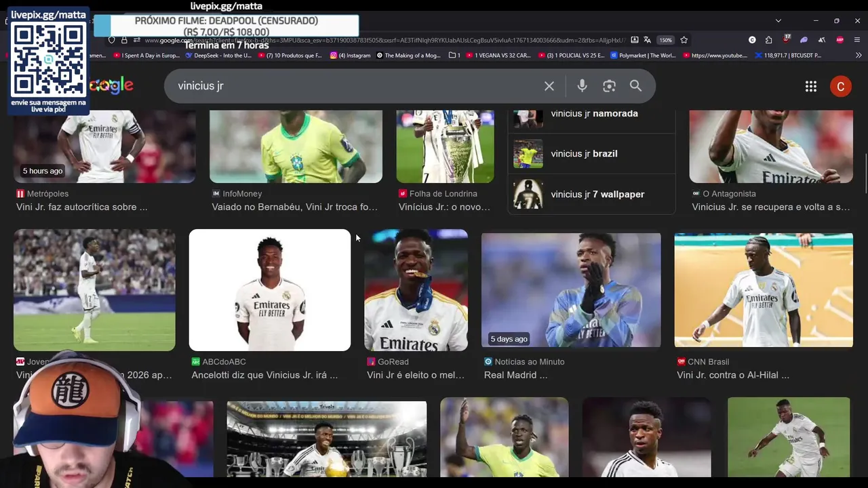Open the bookmark folder labeled 1
The width and height of the screenshot is (868, 488).
pyautogui.click(x=454, y=56)
